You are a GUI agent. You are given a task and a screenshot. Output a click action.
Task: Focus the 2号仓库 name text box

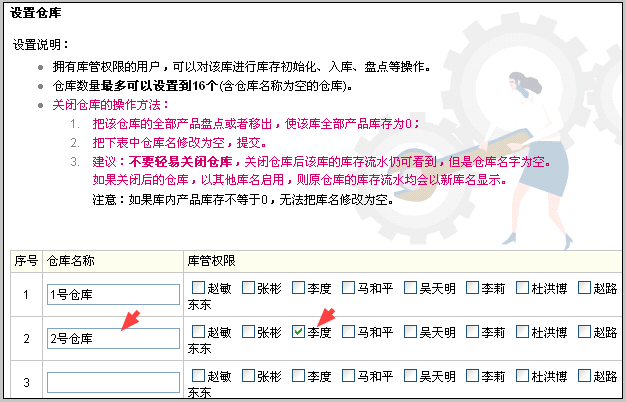click(x=112, y=339)
